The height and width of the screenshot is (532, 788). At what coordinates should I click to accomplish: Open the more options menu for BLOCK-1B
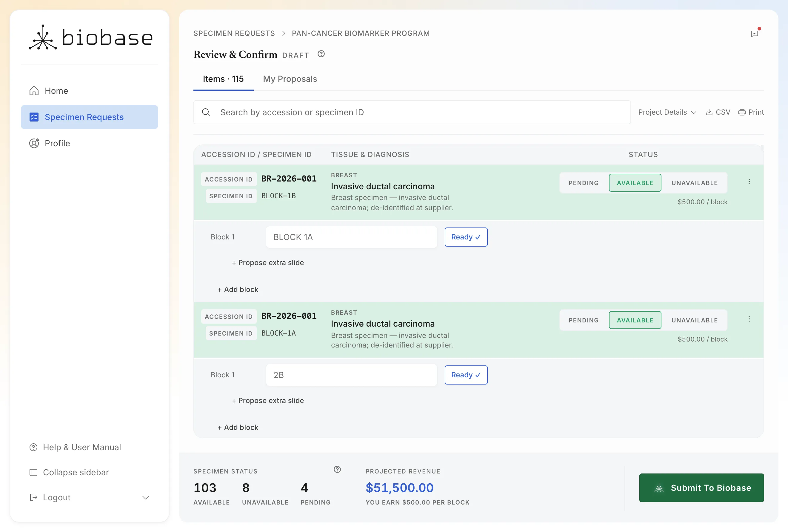[749, 182]
